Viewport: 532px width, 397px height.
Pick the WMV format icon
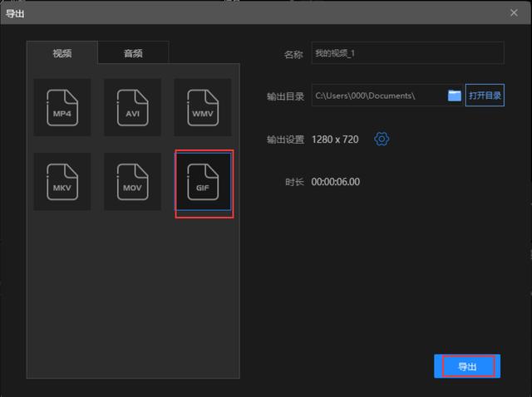point(202,108)
